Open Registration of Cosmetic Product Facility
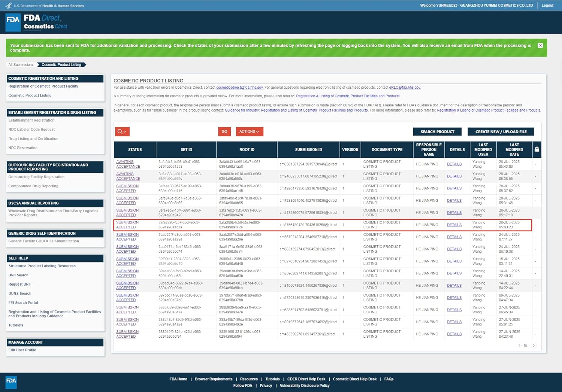Screen dimensions: 562x392 coord(43,86)
